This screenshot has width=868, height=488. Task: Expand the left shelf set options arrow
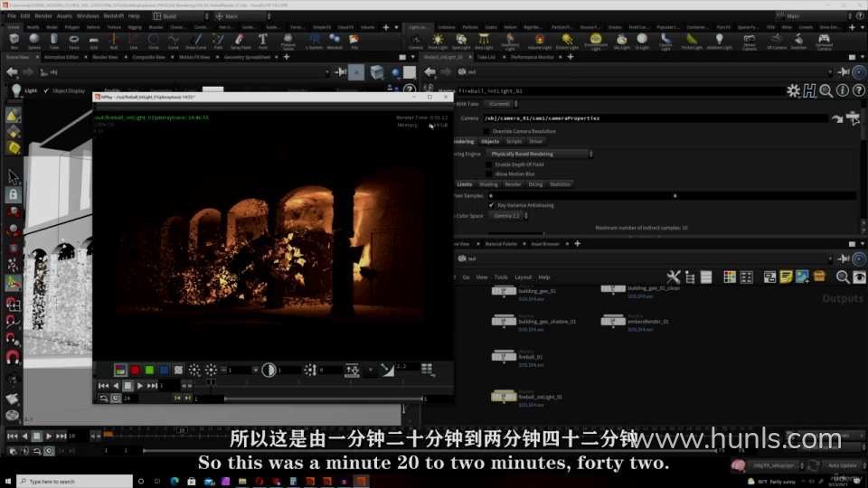[x=396, y=26]
